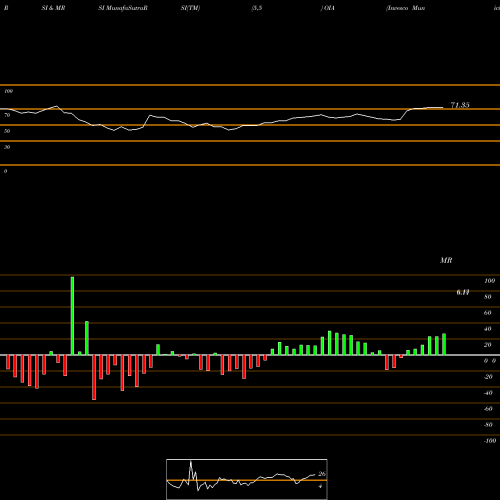Screen dimensions: 500x500
Task: Click the MR label above histogram
Action: pos(446,260)
